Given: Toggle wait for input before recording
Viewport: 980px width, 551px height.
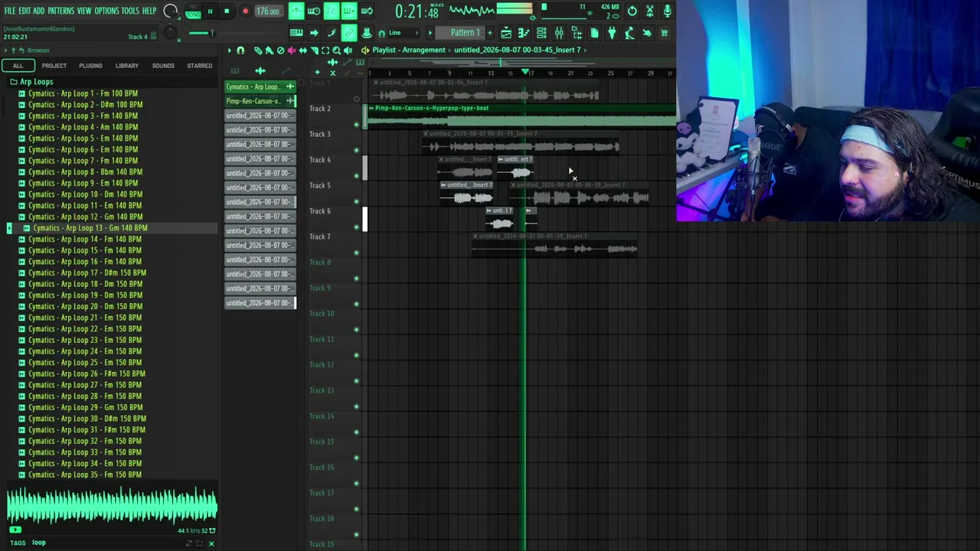Looking at the screenshot, I should click(x=314, y=11).
